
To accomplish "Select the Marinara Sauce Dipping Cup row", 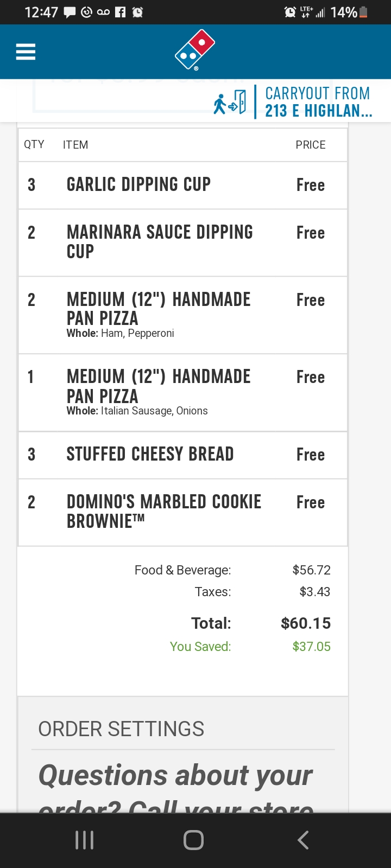I will pyautogui.click(x=182, y=242).
